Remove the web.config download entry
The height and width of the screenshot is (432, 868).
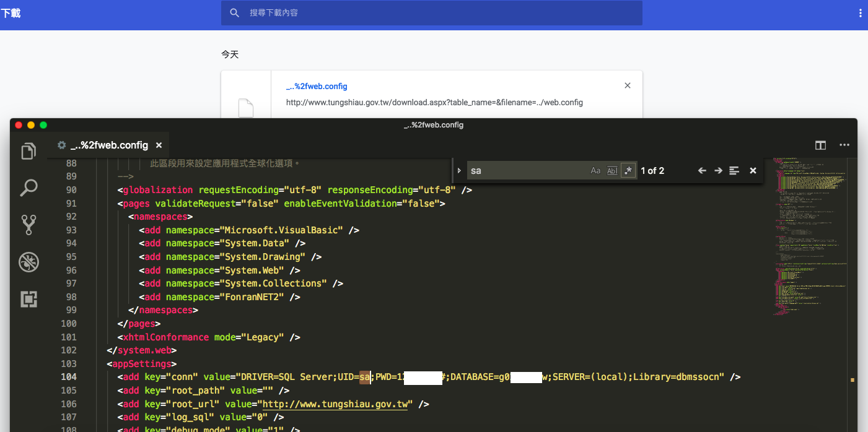628,86
